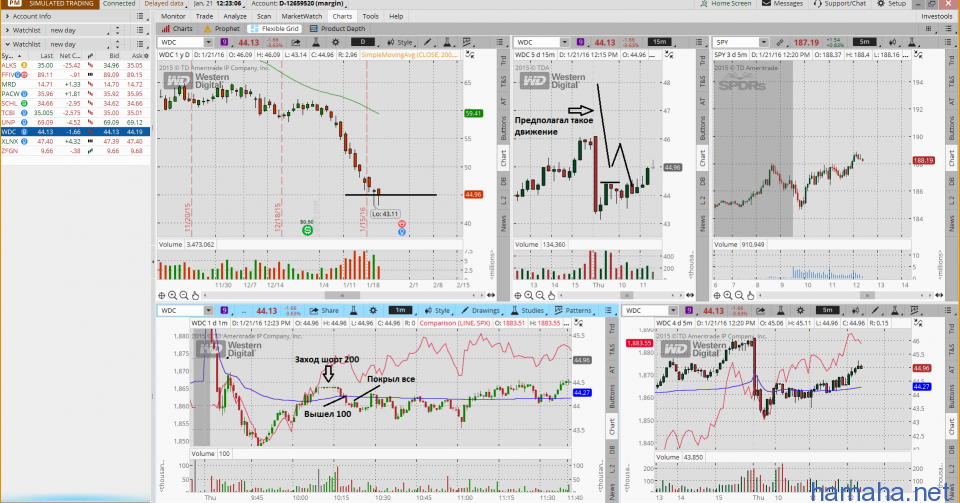Open News side tab of WDC daily chart

[504, 223]
